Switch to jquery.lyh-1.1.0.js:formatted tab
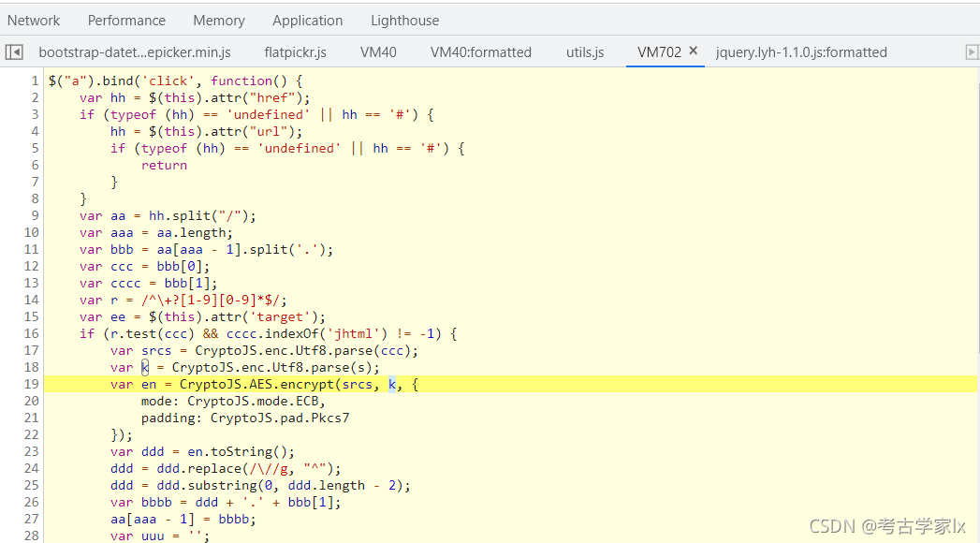The image size is (980, 543). click(x=800, y=52)
